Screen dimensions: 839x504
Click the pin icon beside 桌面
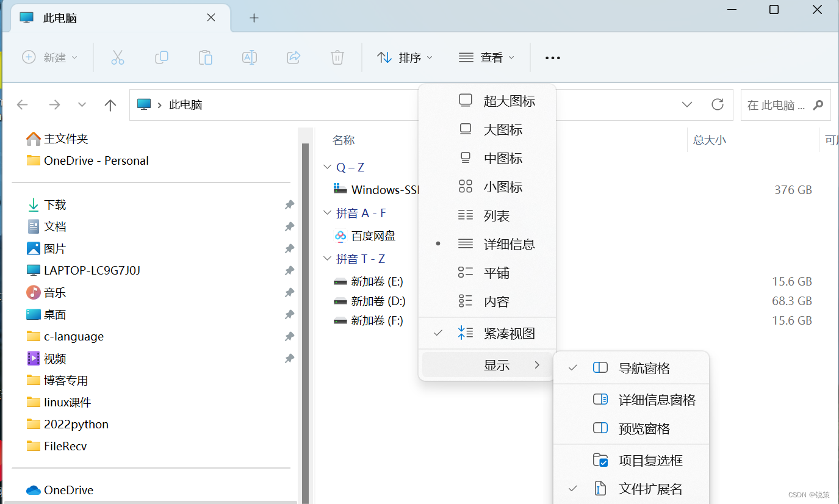point(289,315)
